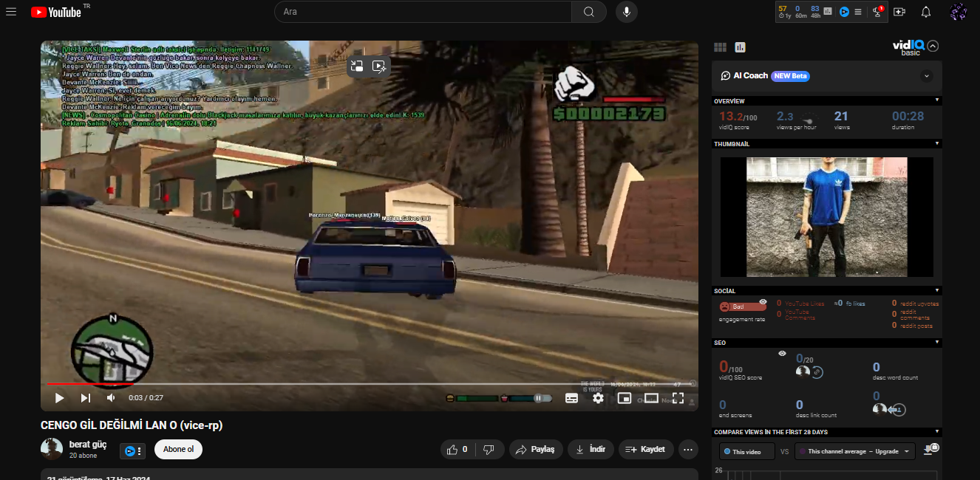Click the link icon under 0/20
This screenshot has height=480, width=980.
[x=817, y=372]
